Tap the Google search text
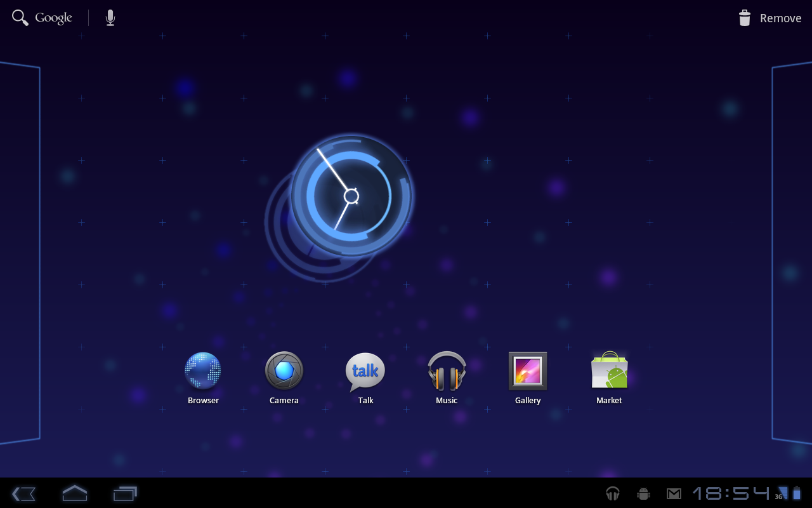Screen dimensions: 812x508 point(53,18)
